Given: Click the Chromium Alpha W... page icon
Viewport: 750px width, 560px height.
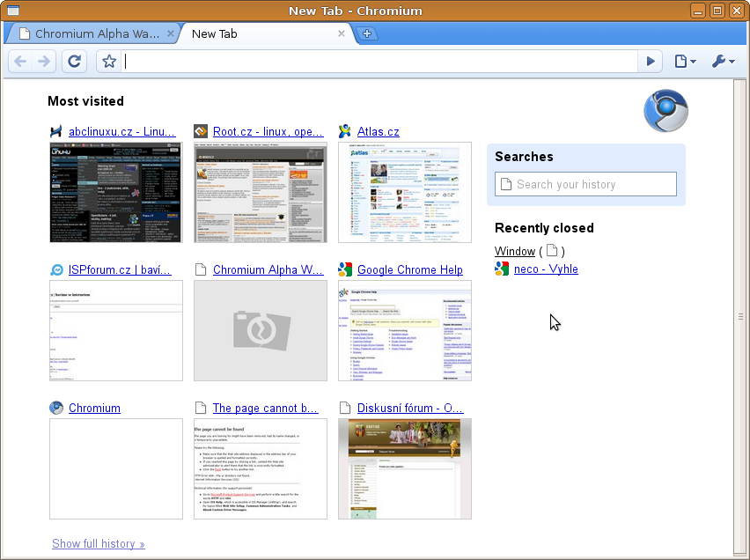Looking at the screenshot, I should point(201,269).
